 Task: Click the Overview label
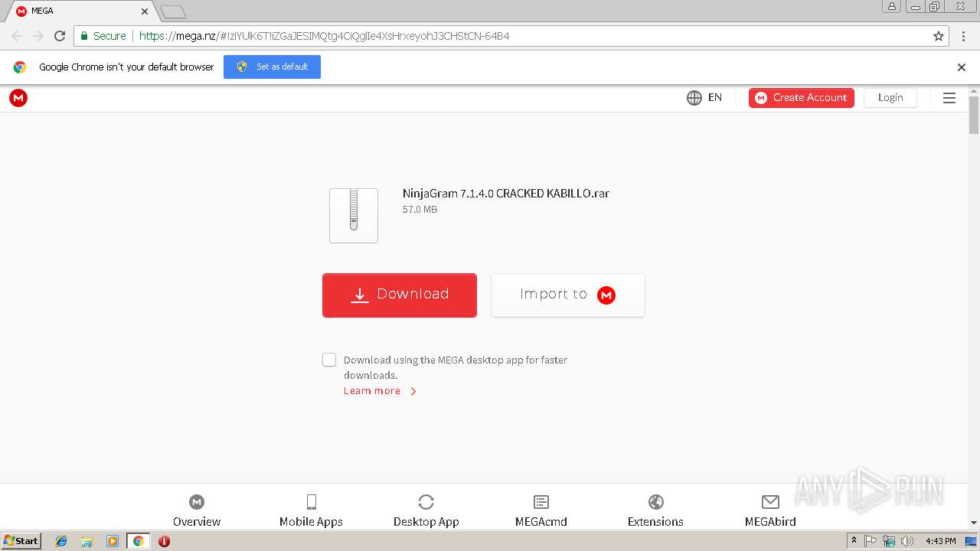click(197, 522)
